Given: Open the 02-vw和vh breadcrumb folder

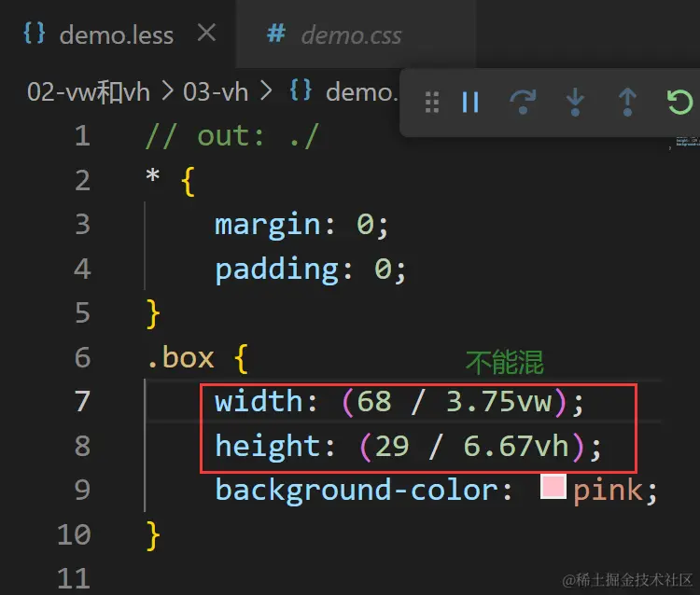Looking at the screenshot, I should point(89,92).
